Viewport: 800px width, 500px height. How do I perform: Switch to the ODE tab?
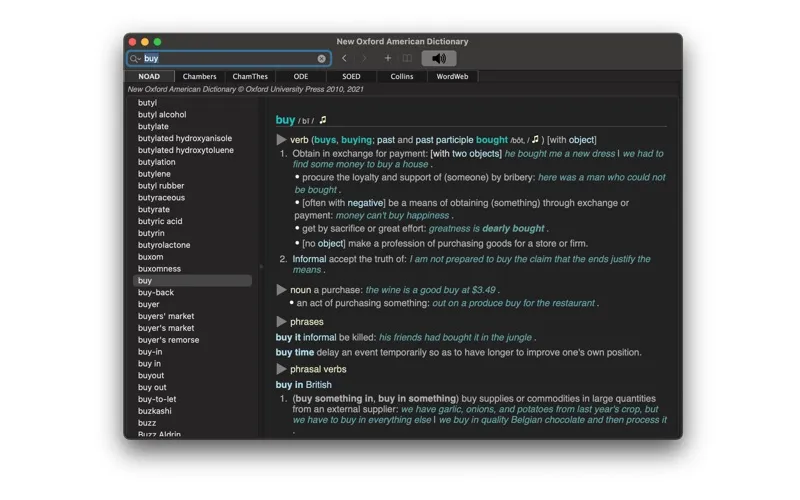[301, 77]
